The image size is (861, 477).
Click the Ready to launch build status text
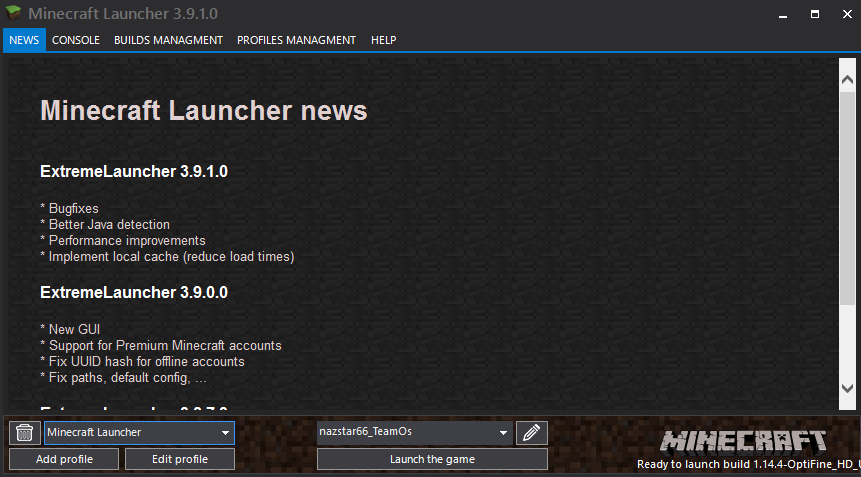[x=748, y=464]
